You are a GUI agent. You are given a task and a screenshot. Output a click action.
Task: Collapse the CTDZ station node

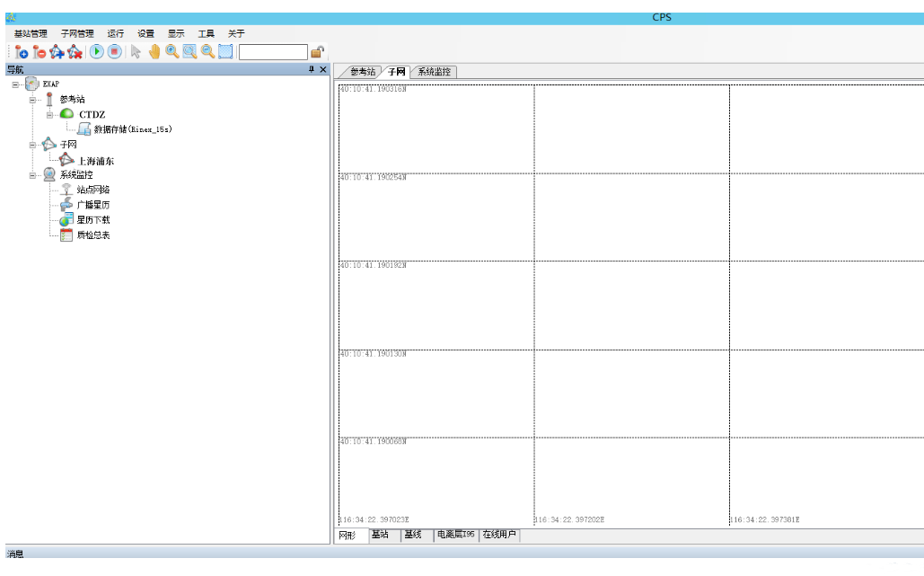(x=50, y=115)
